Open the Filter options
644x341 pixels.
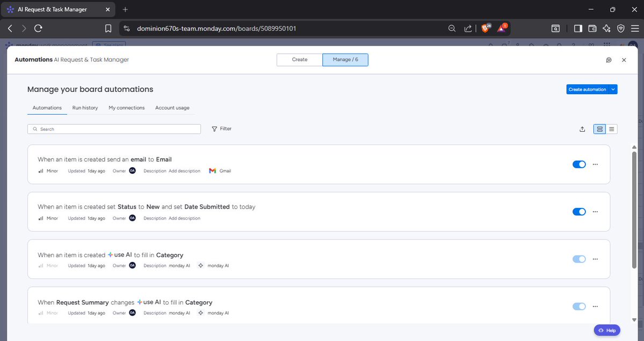[x=222, y=129]
